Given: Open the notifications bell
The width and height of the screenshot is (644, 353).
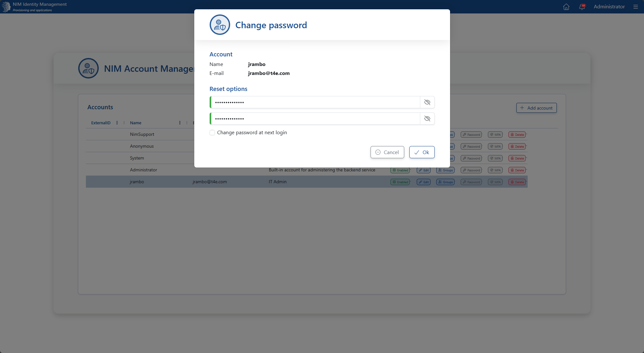Looking at the screenshot, I should [582, 7].
